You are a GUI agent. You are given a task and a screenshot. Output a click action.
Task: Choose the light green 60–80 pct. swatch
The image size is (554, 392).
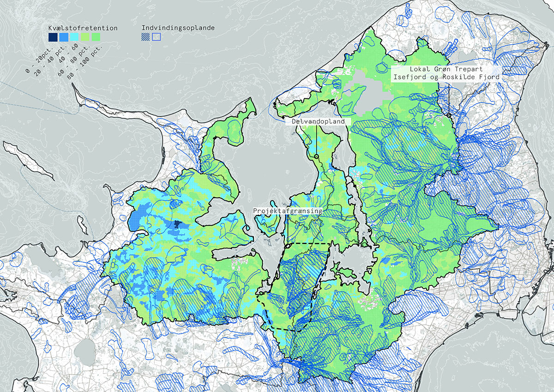tap(85, 37)
